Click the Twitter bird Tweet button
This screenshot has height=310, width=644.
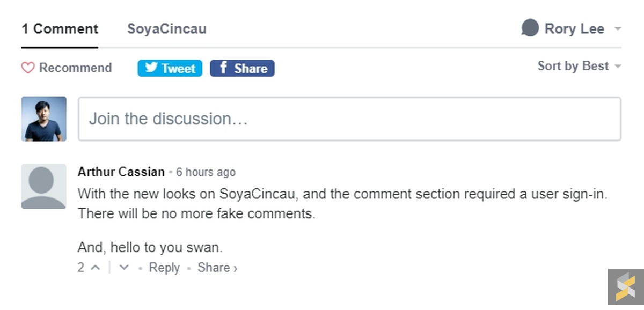pos(170,68)
